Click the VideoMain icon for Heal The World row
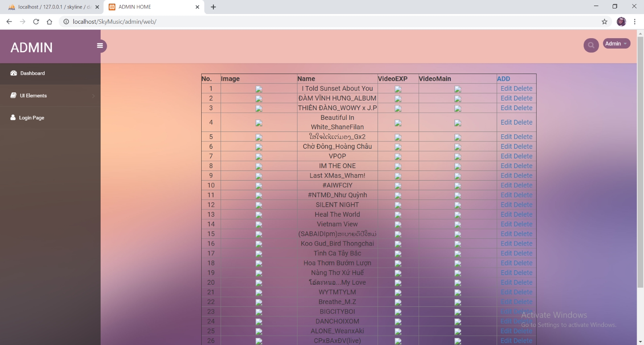Viewport: 644px width, 345px height. coord(458,215)
